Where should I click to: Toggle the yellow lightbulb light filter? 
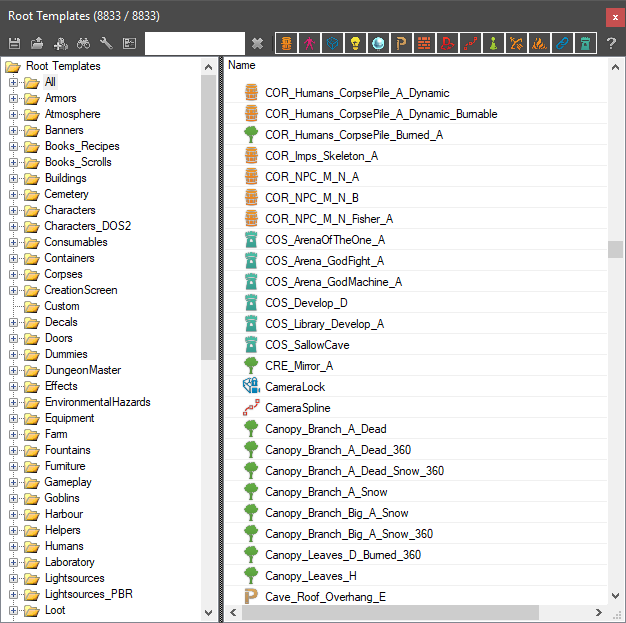pos(355,43)
